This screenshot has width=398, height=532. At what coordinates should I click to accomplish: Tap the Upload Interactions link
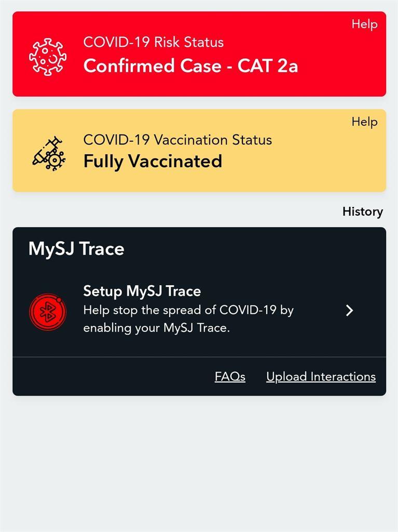point(321,377)
